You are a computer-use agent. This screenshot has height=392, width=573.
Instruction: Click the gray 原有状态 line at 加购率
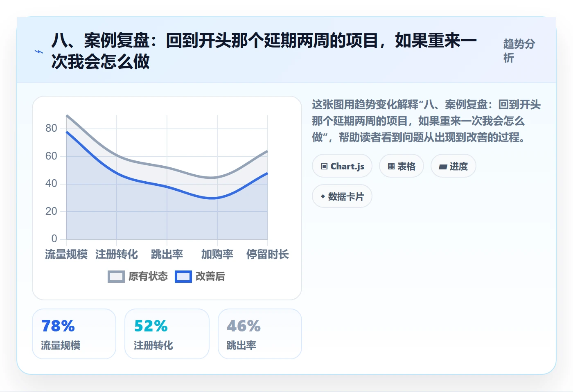[x=217, y=177]
